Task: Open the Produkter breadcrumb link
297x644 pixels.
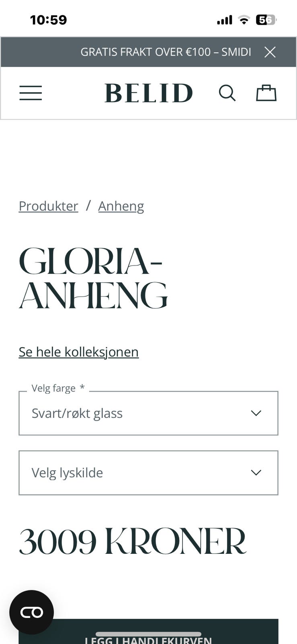Action: click(48, 206)
